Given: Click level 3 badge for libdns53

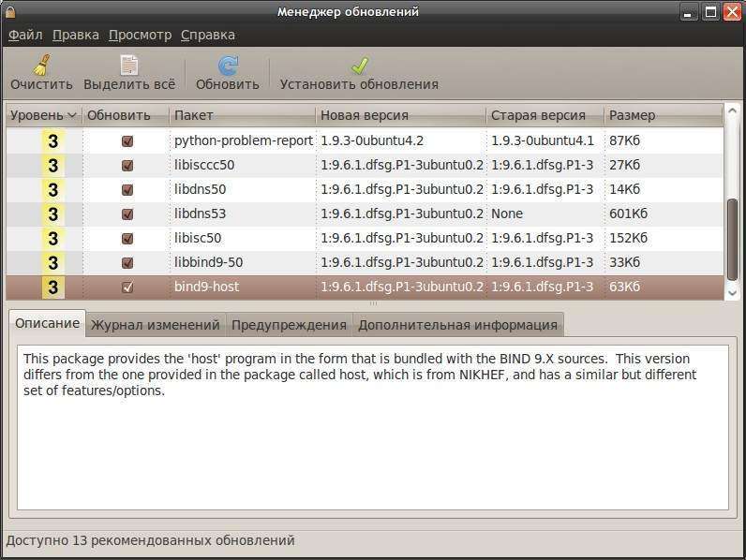Looking at the screenshot, I should [x=52, y=214].
